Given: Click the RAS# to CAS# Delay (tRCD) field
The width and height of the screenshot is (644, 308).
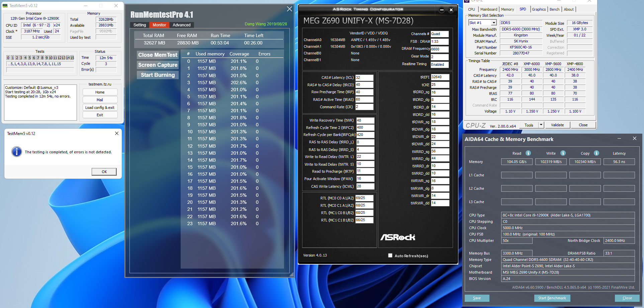Looking at the screenshot, I should [364, 85].
